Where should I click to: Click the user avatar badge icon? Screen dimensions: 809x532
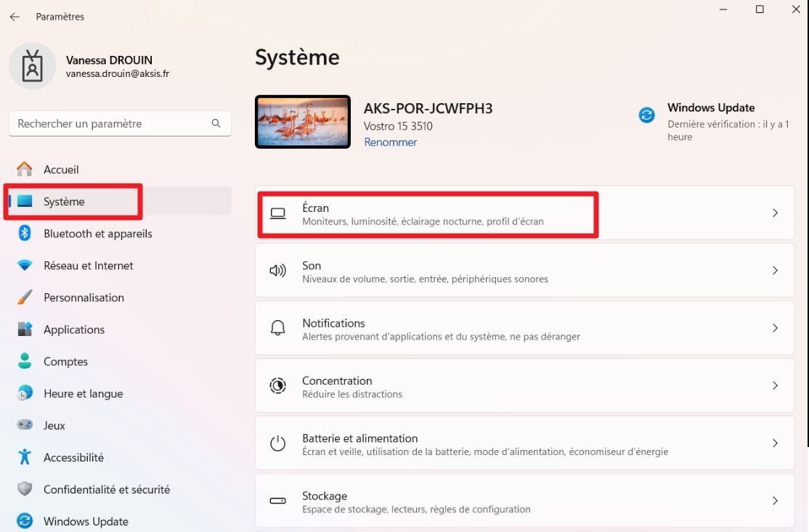[33, 66]
